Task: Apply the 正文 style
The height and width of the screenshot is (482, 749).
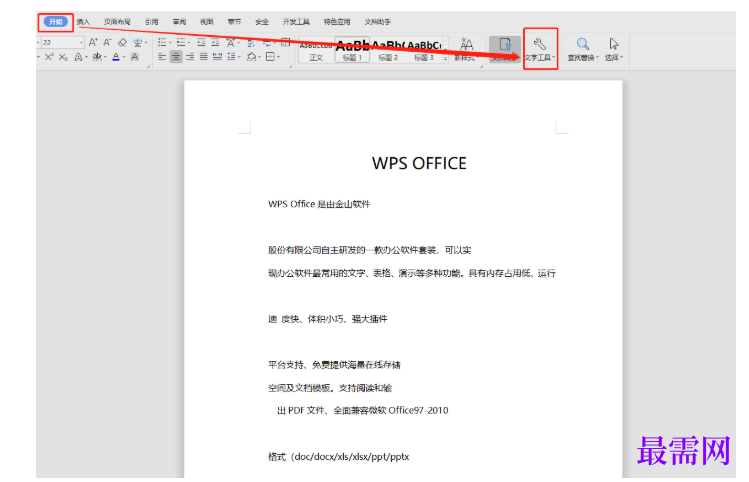Action: pyautogui.click(x=316, y=50)
